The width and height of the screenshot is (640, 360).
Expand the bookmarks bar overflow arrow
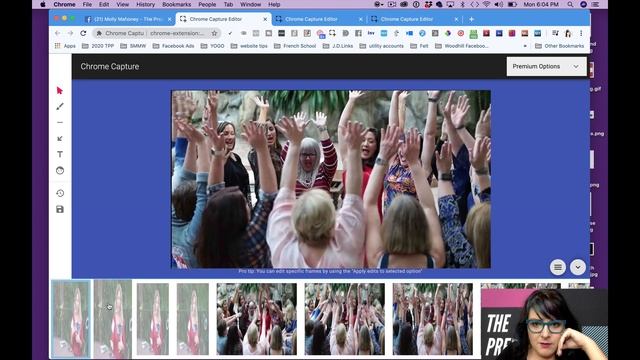[x=525, y=46]
